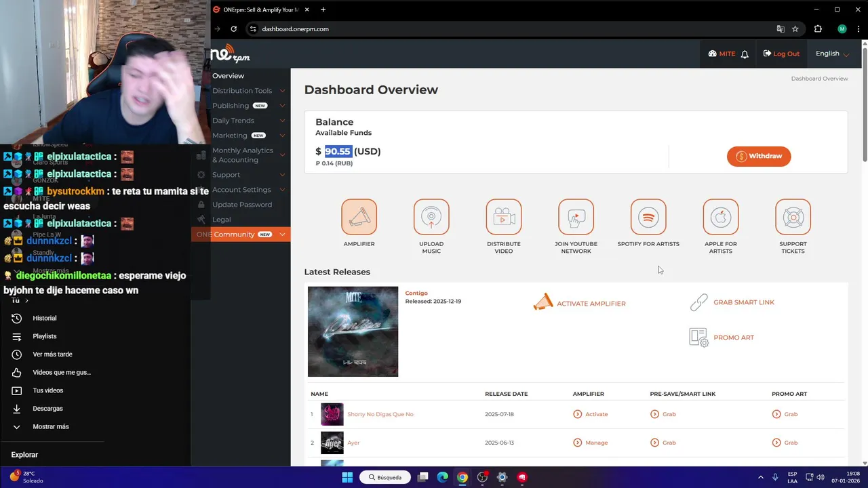
Task: Click the address bar URL
Action: click(295, 29)
